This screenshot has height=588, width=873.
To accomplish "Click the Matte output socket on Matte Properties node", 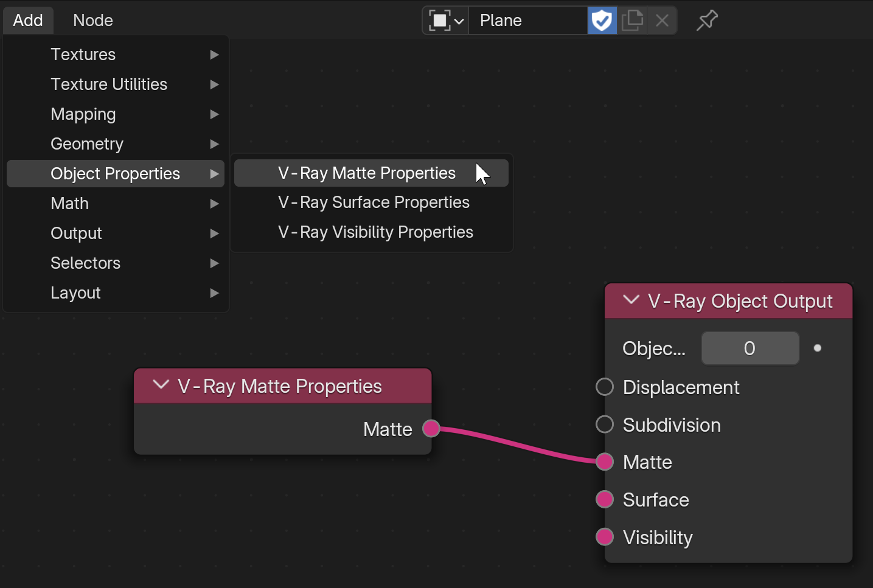I will coord(431,429).
